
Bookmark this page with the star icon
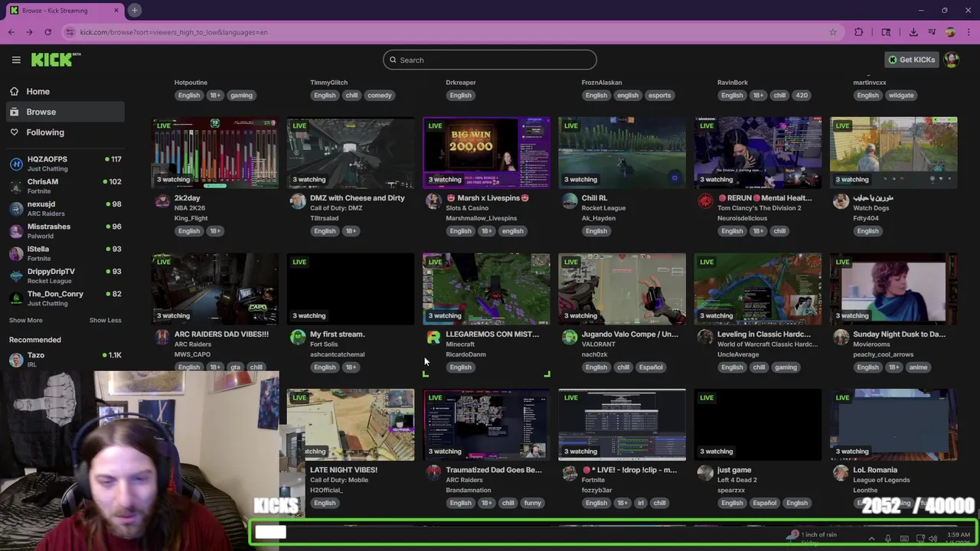[x=833, y=32]
